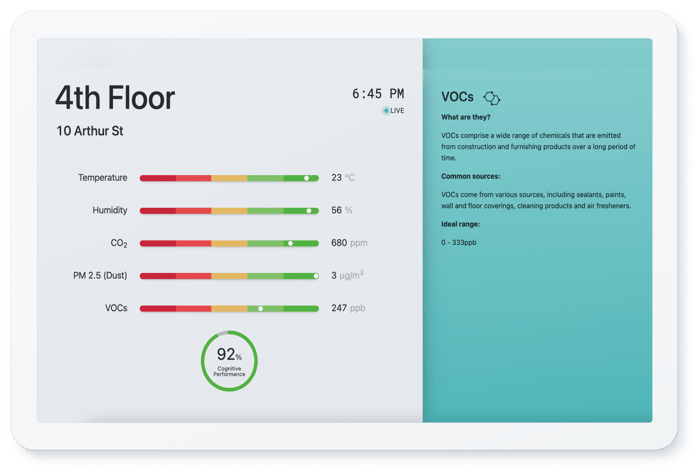
Task: Click the 'Common sources:' subheading
Action: [471, 176]
